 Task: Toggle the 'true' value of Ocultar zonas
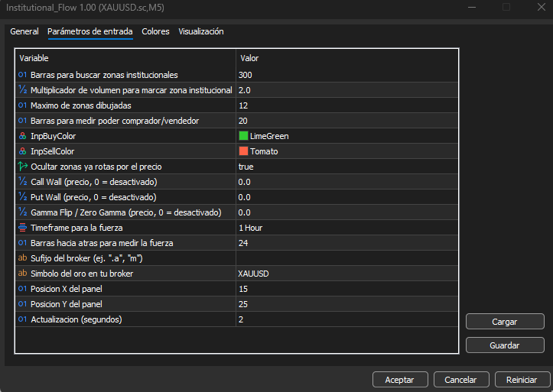coord(347,167)
